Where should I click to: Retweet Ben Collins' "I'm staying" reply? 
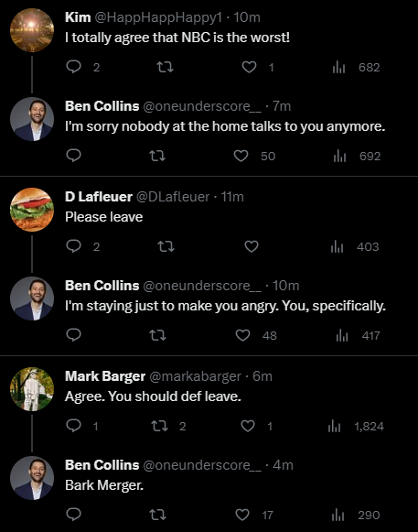[157, 335]
